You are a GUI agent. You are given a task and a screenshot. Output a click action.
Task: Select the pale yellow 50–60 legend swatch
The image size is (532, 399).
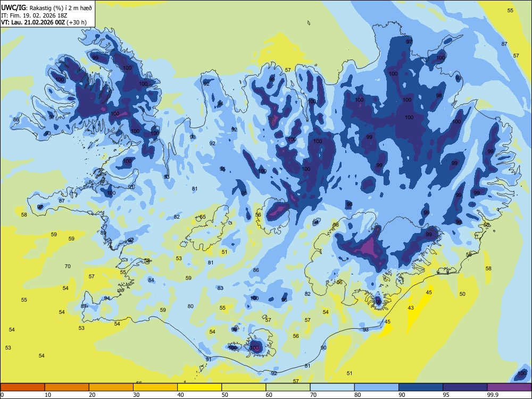[244, 387]
